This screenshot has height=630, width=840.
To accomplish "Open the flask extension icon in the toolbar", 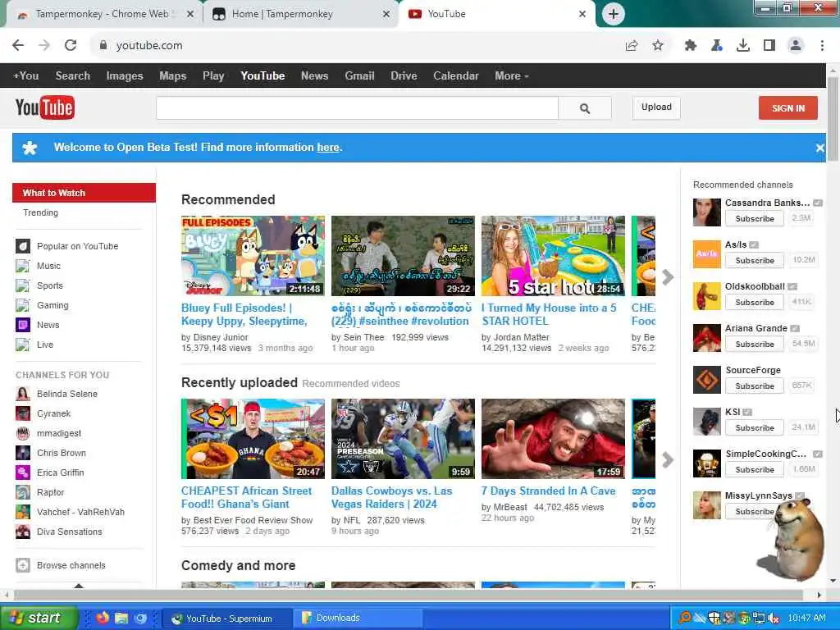I will (x=717, y=46).
